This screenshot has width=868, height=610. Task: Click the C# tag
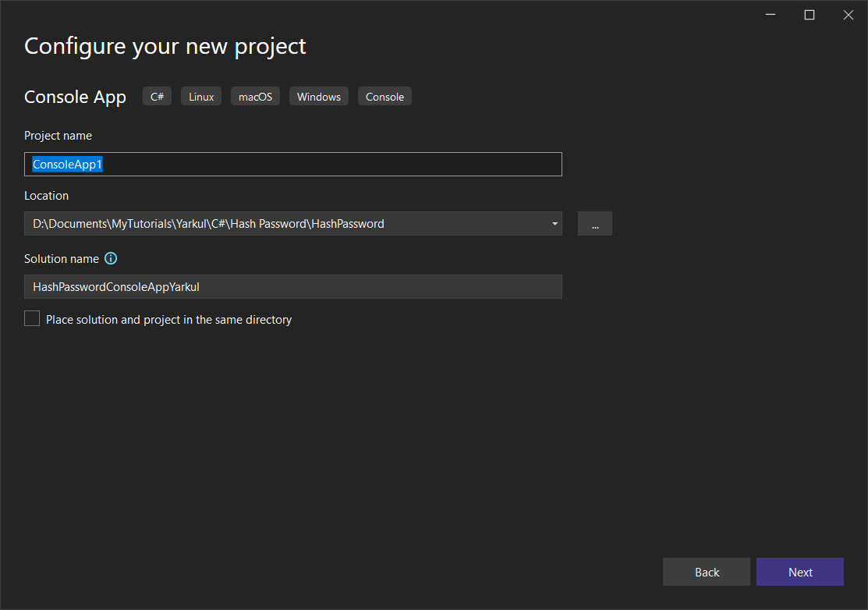click(x=158, y=96)
